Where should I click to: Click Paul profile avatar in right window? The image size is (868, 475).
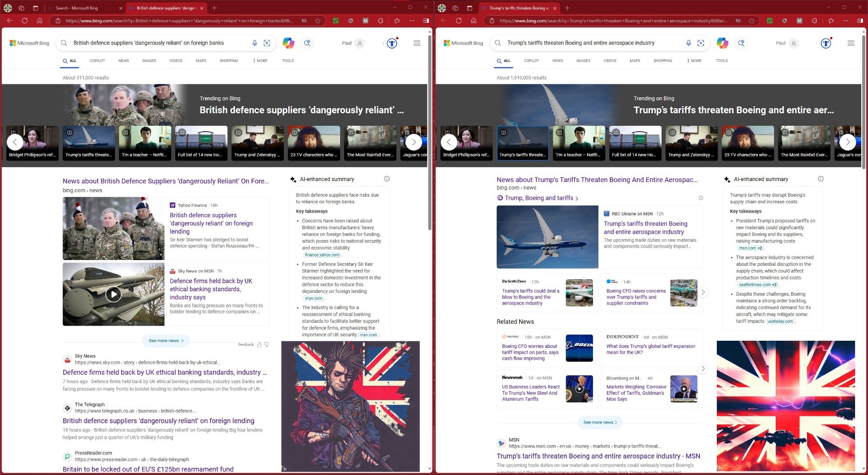794,43
